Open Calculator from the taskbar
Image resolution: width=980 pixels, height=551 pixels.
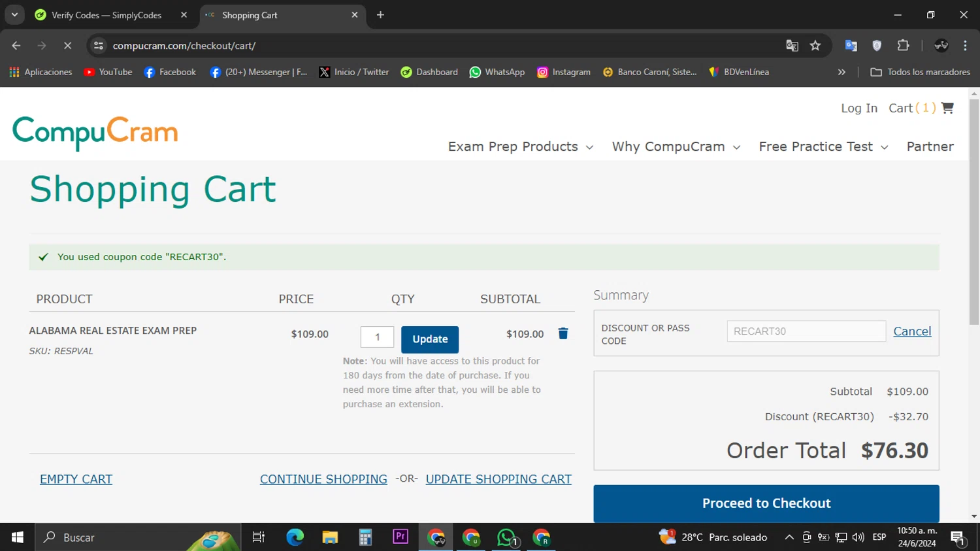(365, 537)
